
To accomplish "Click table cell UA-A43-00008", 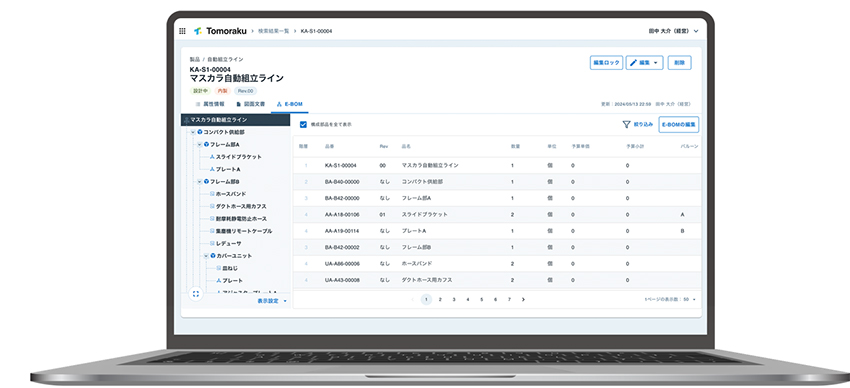I will pyautogui.click(x=342, y=280).
